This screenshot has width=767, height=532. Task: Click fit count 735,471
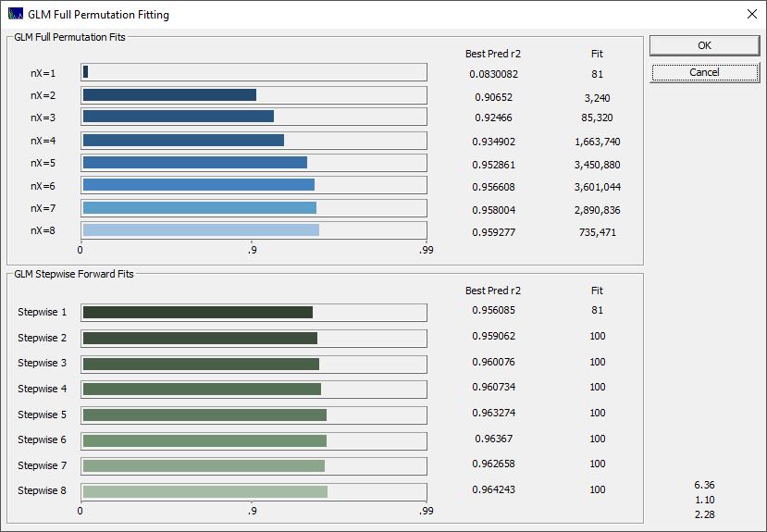598,232
